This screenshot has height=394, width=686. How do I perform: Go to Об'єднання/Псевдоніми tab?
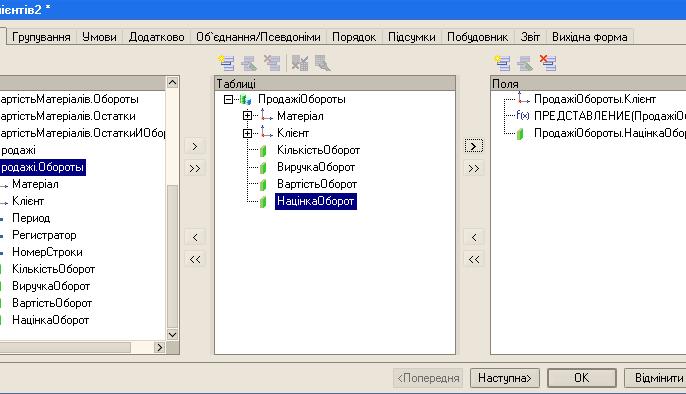[258, 37]
